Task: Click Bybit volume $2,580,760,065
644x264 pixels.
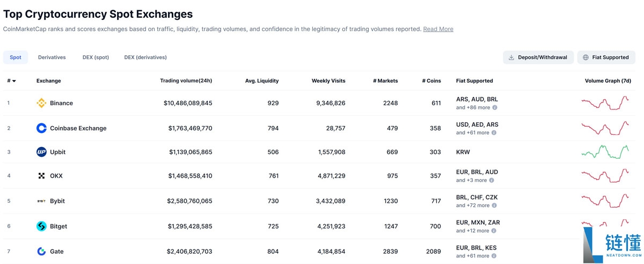Action: 189,201
